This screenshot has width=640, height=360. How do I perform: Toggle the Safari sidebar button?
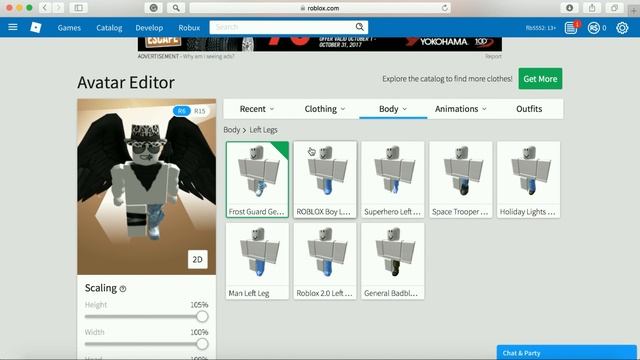[x=78, y=8]
